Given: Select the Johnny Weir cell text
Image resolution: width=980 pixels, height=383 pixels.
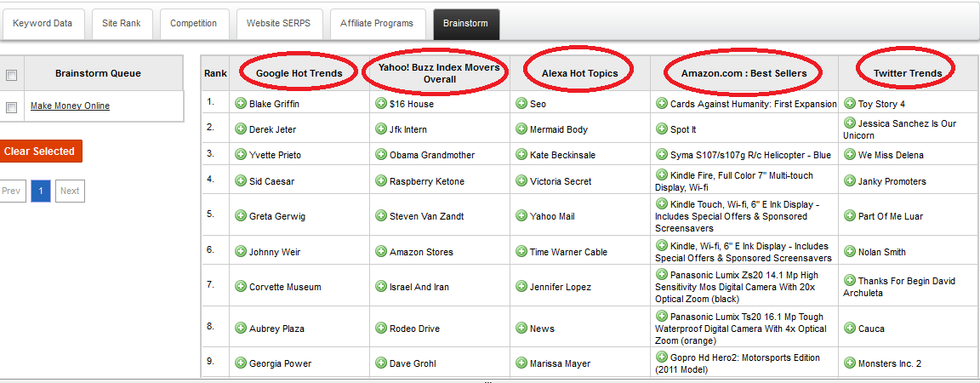Looking at the screenshot, I should [x=275, y=252].
